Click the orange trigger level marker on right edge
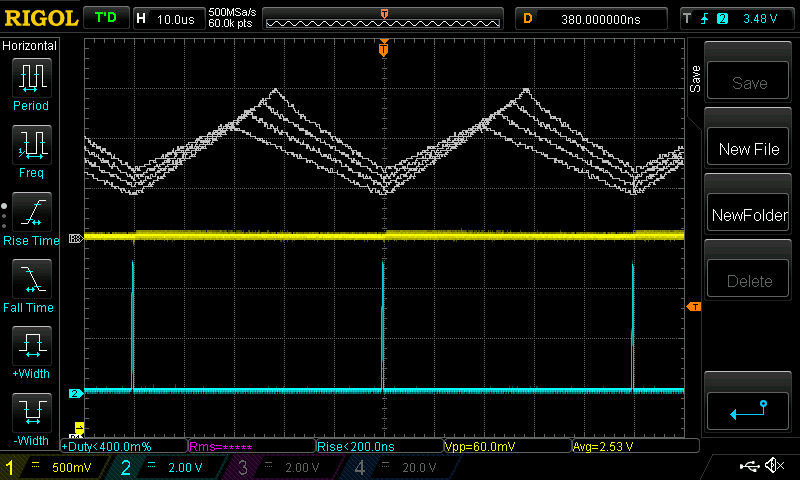The image size is (800, 480). pyautogui.click(x=693, y=306)
